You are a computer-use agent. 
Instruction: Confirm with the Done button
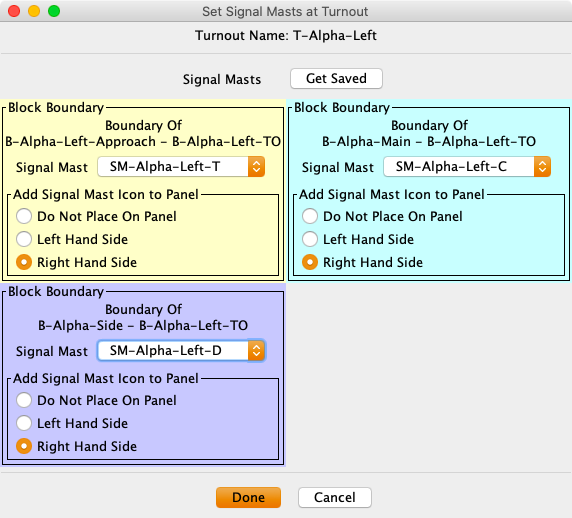point(248,497)
